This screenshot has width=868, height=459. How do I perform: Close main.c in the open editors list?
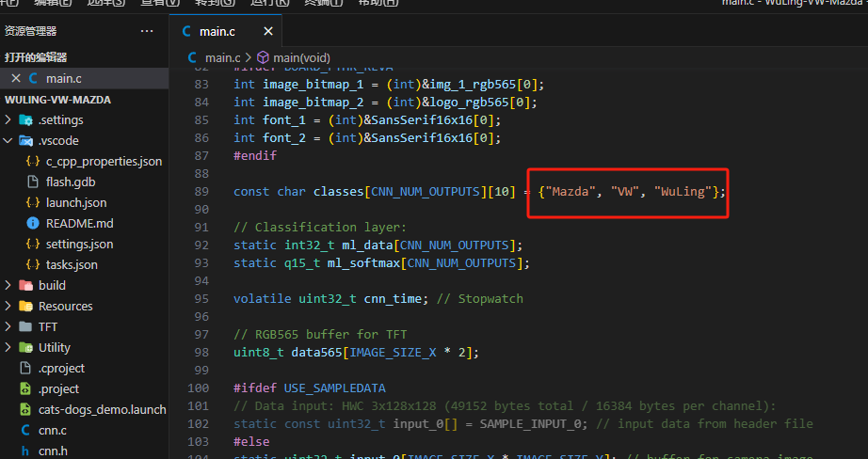tap(16, 78)
